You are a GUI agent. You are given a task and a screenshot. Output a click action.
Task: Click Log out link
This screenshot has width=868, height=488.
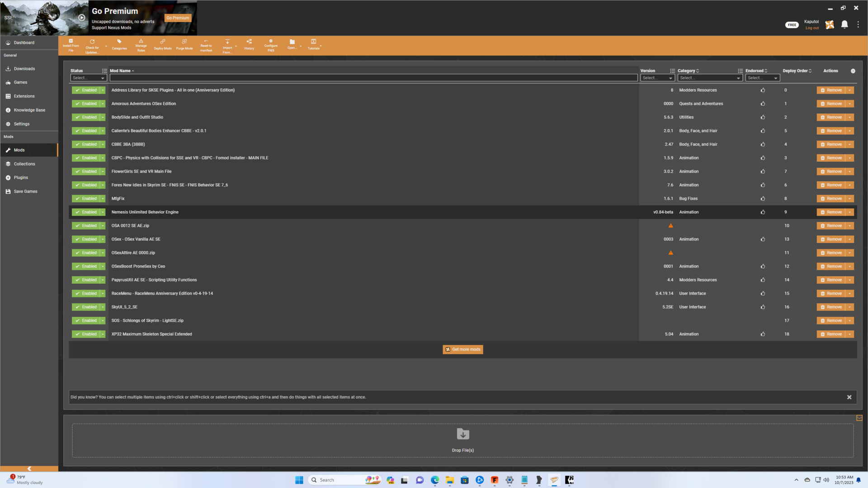point(812,28)
